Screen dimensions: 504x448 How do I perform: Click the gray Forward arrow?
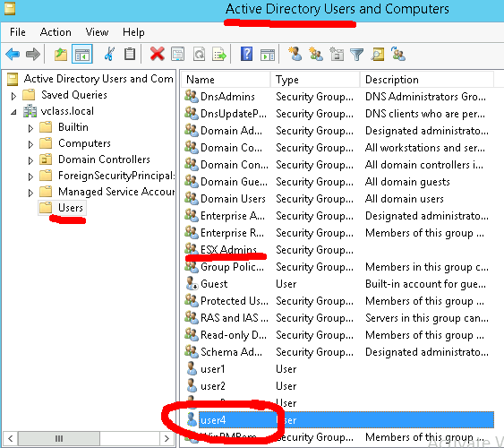pos(33,54)
